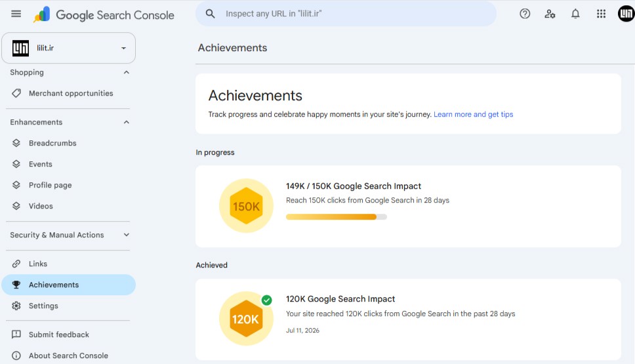Click the 120K Google Search Impact title
Screen dimensions: 635x364
pos(340,299)
